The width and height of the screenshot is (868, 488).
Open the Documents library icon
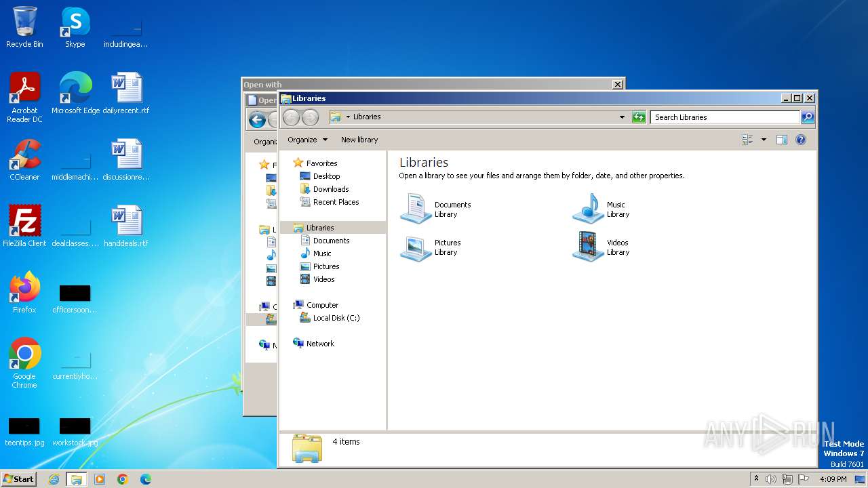pyautogui.click(x=416, y=209)
